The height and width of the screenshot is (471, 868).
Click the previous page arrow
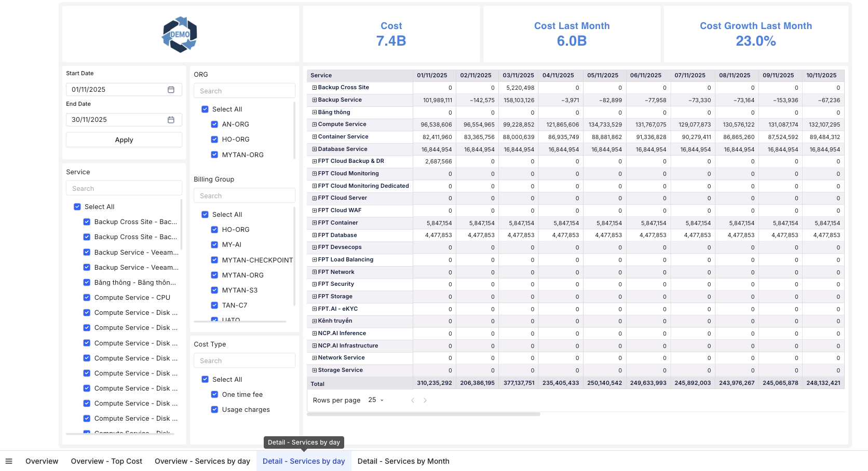click(x=413, y=400)
